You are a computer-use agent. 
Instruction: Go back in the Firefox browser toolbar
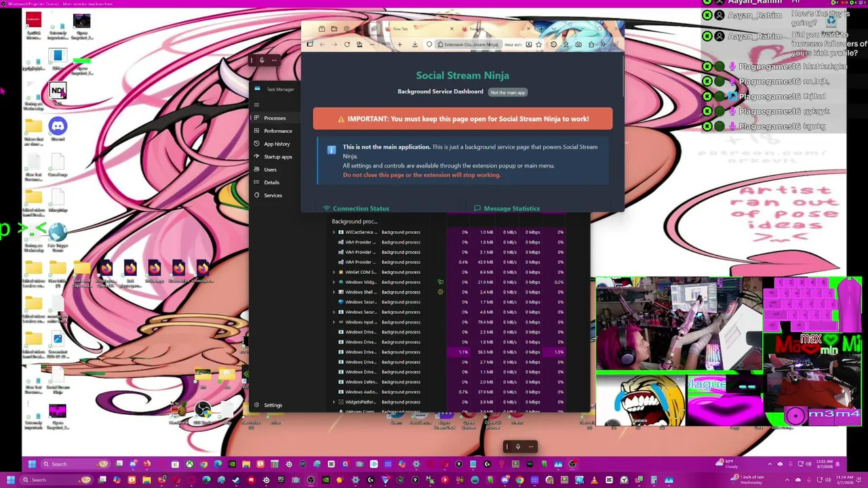[322, 44]
